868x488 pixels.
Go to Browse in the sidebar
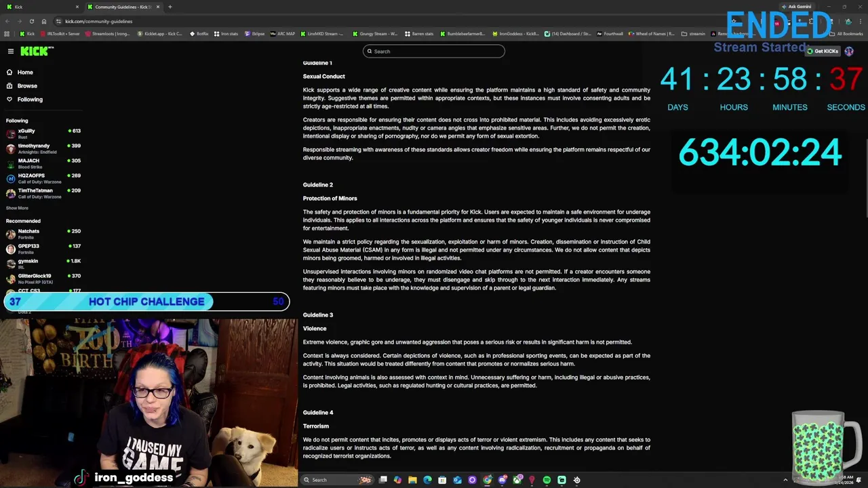click(27, 86)
